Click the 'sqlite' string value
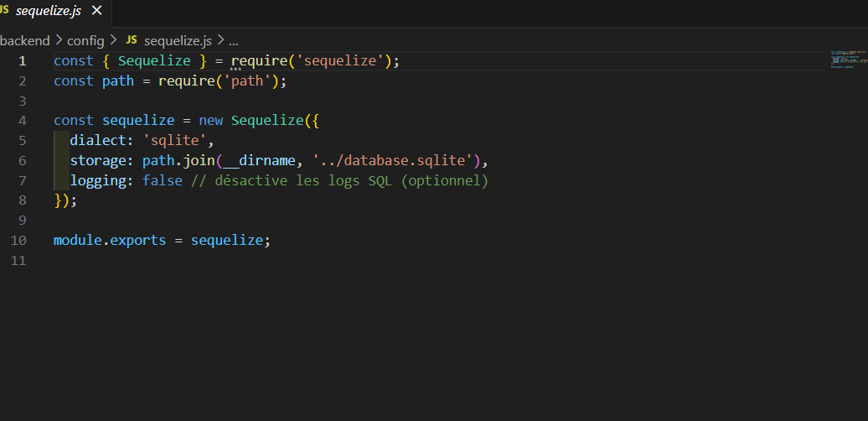868x421 pixels. [x=174, y=141]
